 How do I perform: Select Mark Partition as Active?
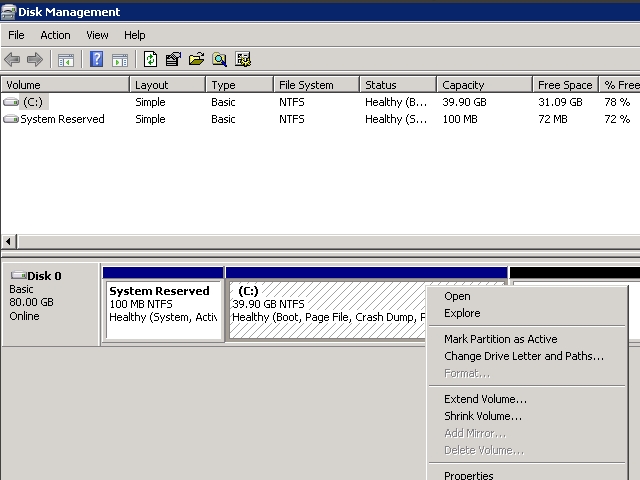[527, 339]
